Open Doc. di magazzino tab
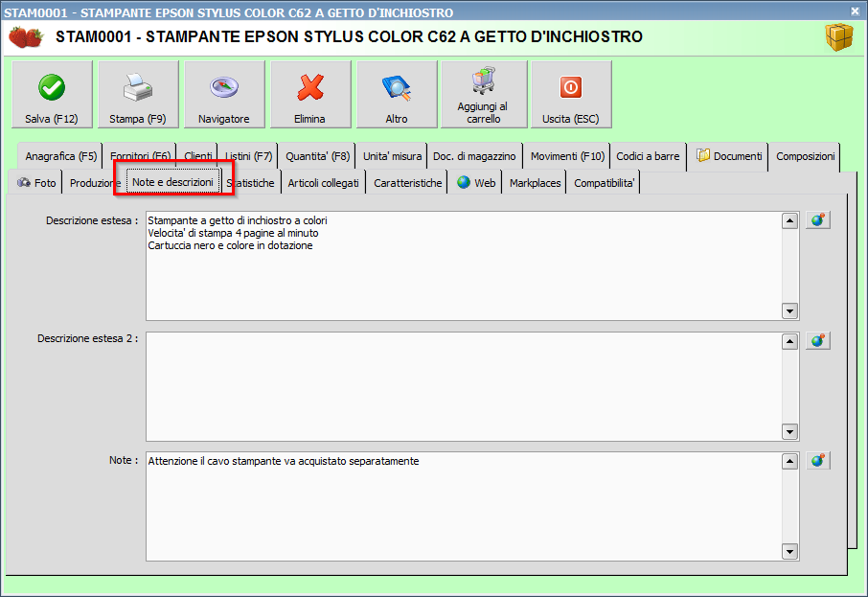Viewport: 868px width, 597px height. click(x=474, y=157)
